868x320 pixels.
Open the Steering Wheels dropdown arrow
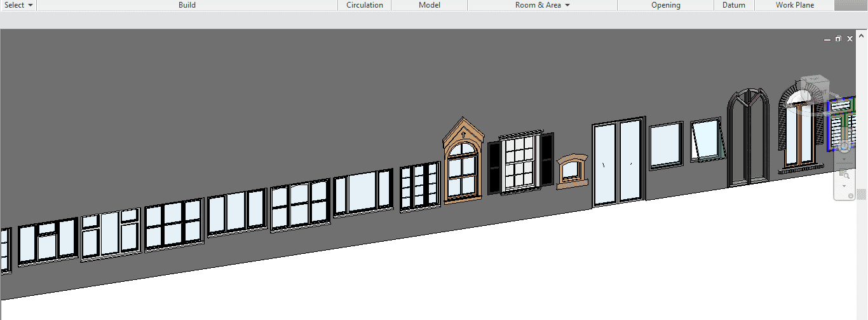tap(844, 160)
